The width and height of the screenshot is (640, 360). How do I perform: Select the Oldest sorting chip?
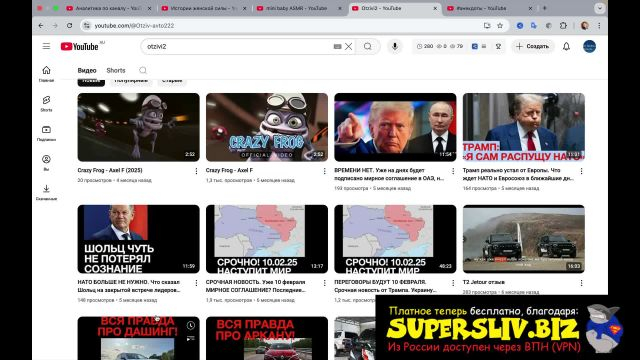coord(172,81)
